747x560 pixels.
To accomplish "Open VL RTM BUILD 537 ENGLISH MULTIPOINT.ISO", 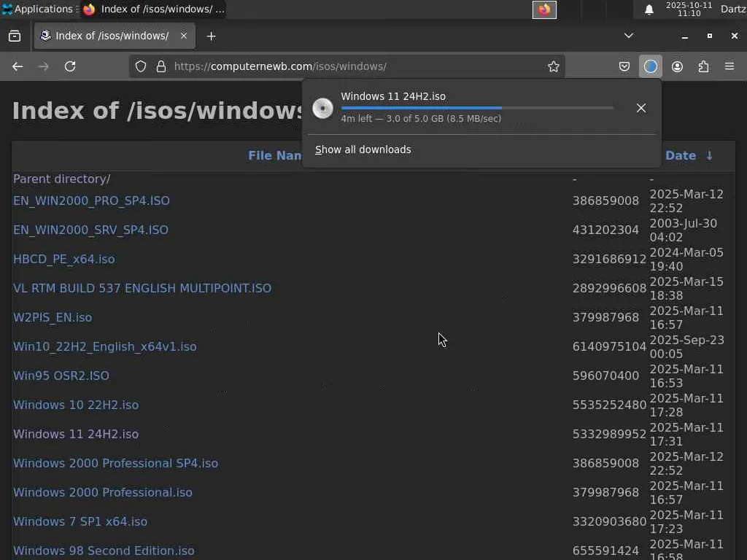I will [x=142, y=288].
